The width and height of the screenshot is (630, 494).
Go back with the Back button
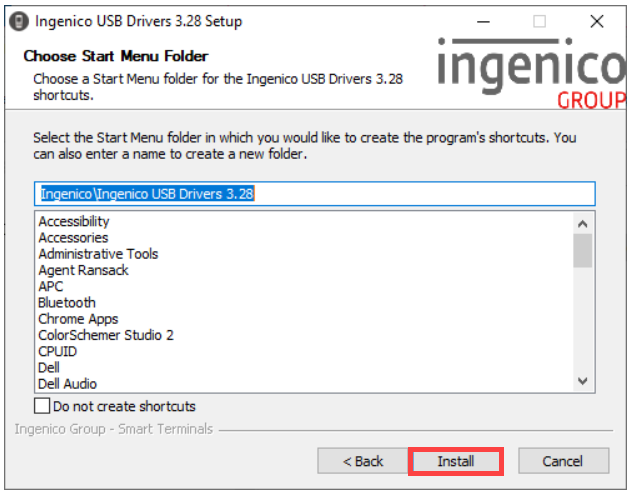point(363,461)
